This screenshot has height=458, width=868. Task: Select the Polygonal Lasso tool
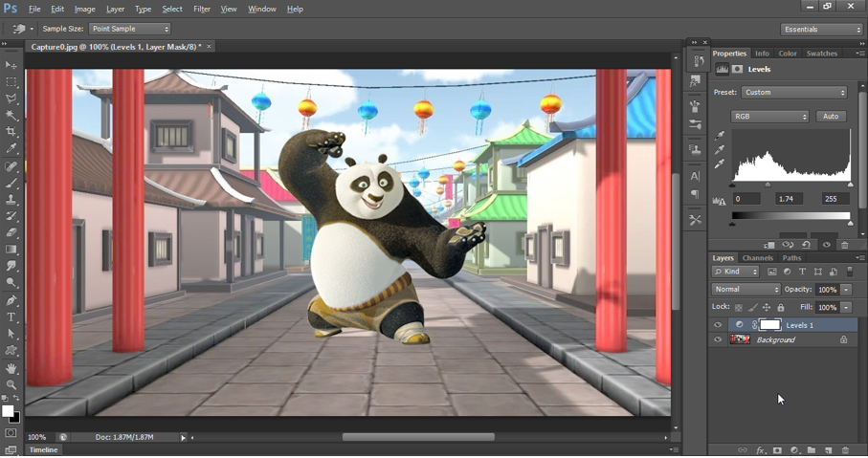coord(11,98)
